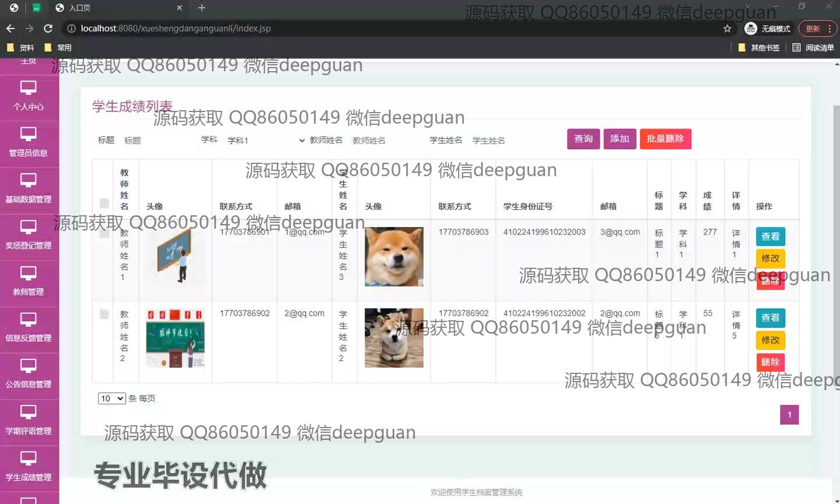Open the 资料 bookmark folder

point(20,48)
